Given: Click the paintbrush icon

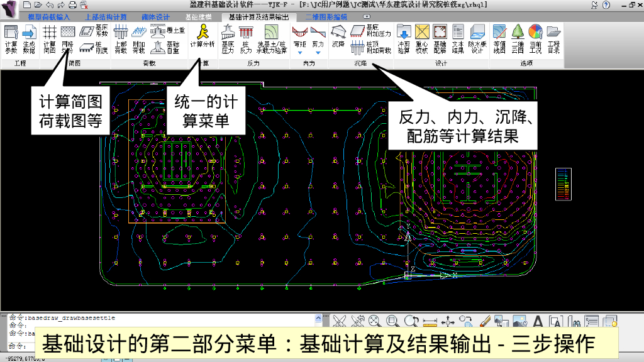Looking at the screenshot, I should pos(485,321).
